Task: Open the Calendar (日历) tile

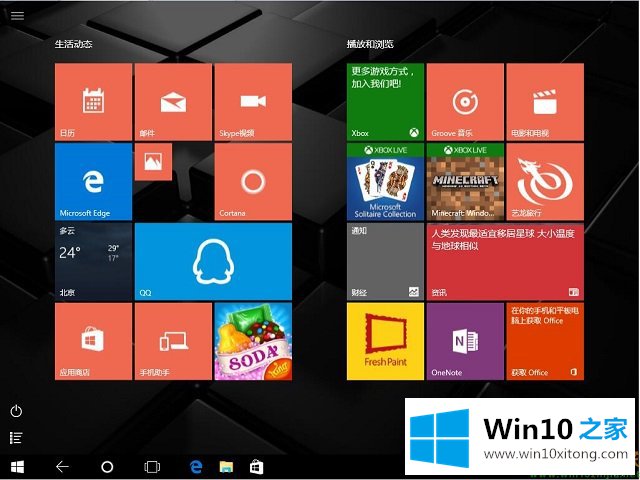Action: pos(93,102)
